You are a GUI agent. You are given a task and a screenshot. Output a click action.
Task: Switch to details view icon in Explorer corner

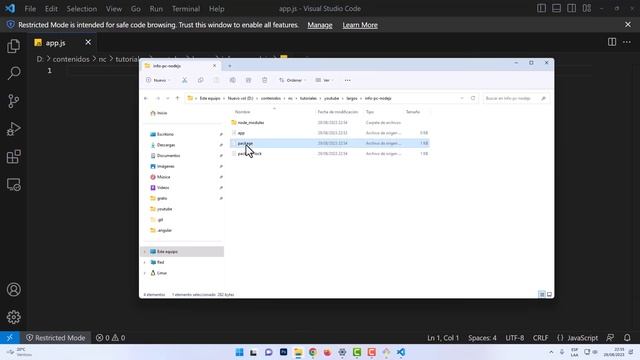(542, 294)
